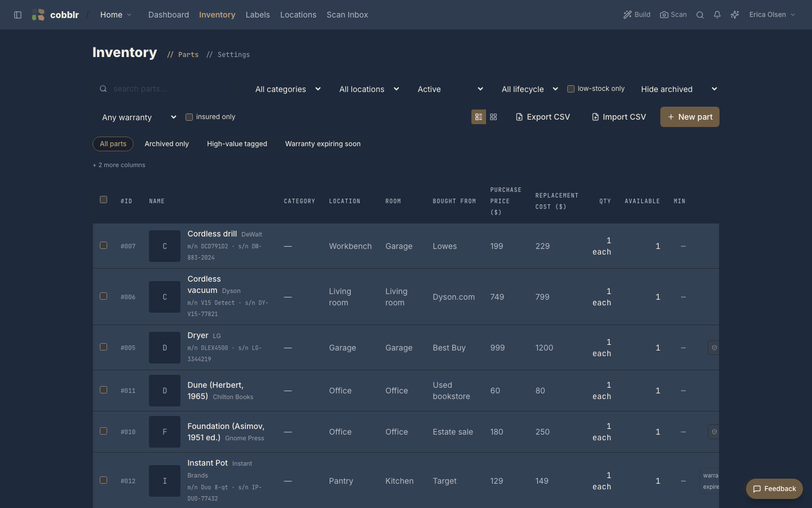812x508 pixels.
Task: Select the Instant Pot row checkbox
Action: (103, 480)
